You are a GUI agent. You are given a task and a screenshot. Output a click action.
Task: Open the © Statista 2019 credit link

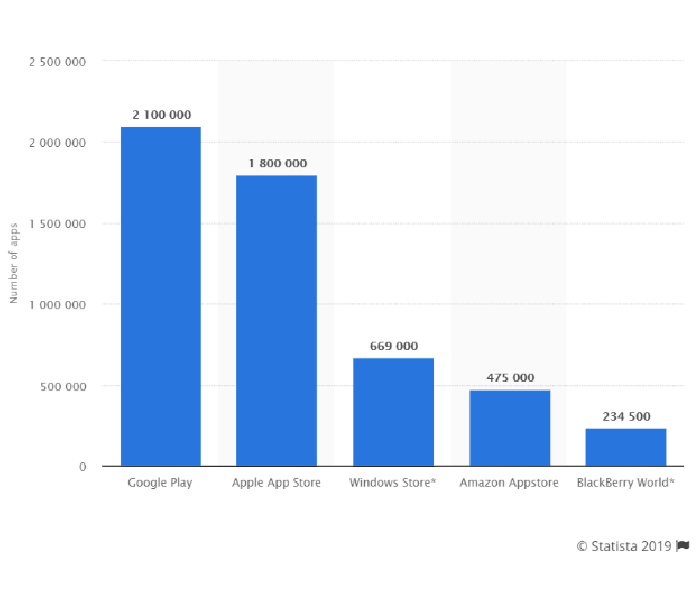(x=624, y=546)
